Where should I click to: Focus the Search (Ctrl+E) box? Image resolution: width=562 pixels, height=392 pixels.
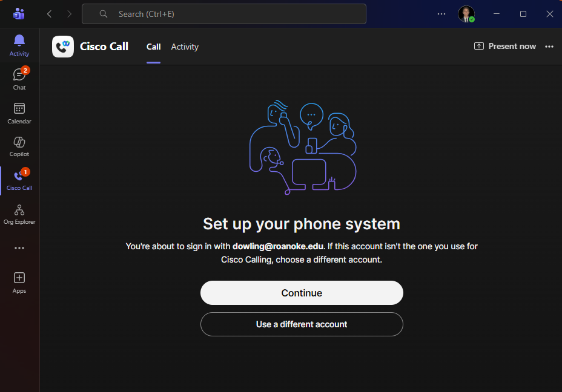click(x=224, y=14)
